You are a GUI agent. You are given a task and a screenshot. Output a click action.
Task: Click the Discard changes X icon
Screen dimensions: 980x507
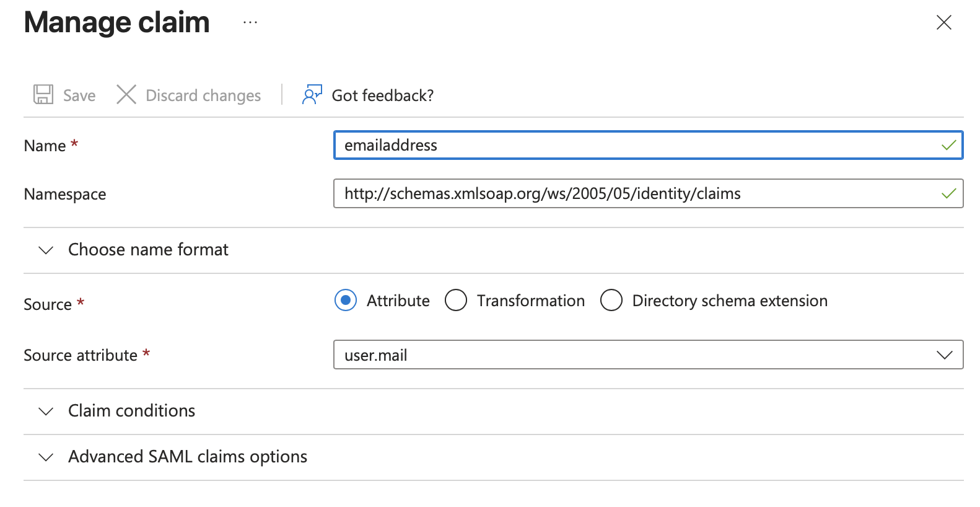click(126, 95)
